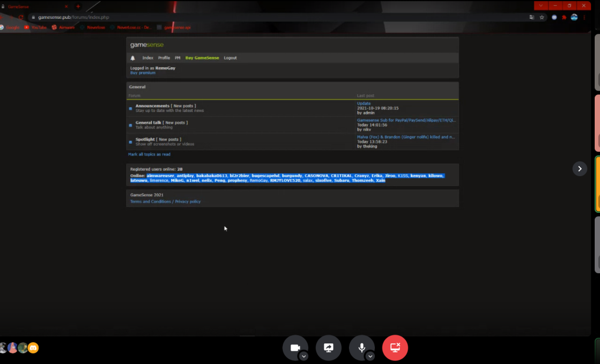Click the share screen button
The width and height of the screenshot is (600, 364).
tap(328, 348)
